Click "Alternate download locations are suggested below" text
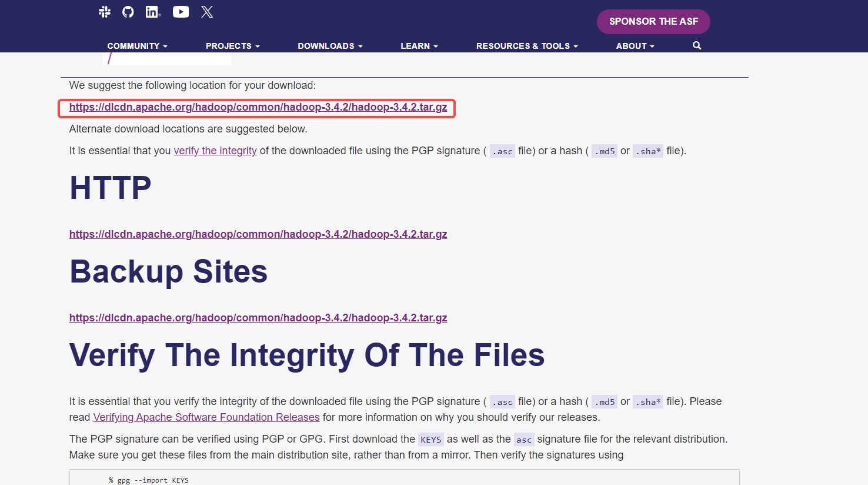The height and width of the screenshot is (485, 868). click(x=188, y=129)
